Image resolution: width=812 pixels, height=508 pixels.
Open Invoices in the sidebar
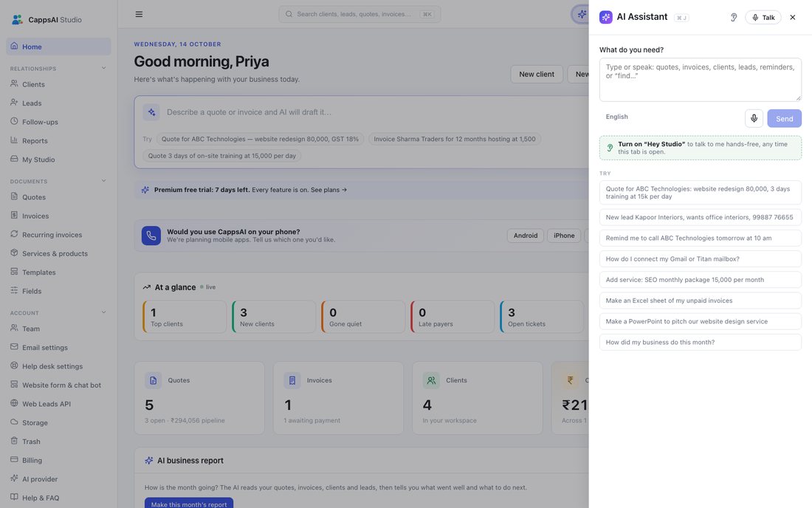pyautogui.click(x=58, y=216)
